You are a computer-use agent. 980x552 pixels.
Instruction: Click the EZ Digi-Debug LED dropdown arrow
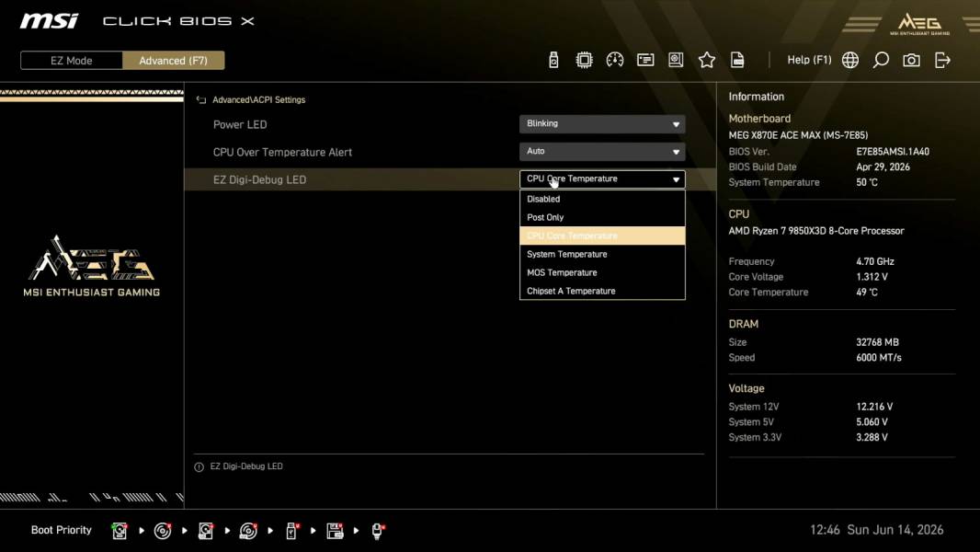[x=676, y=179]
